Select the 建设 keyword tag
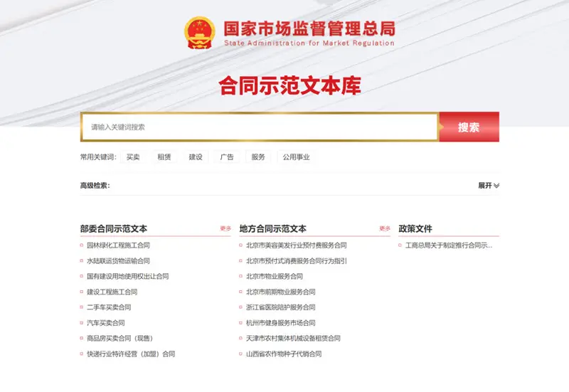This screenshot has width=569, height=392. [195, 157]
